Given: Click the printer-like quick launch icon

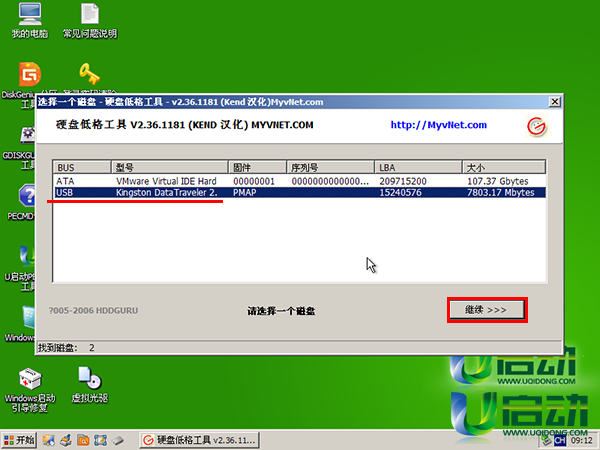Looking at the screenshot, I should (66, 440).
